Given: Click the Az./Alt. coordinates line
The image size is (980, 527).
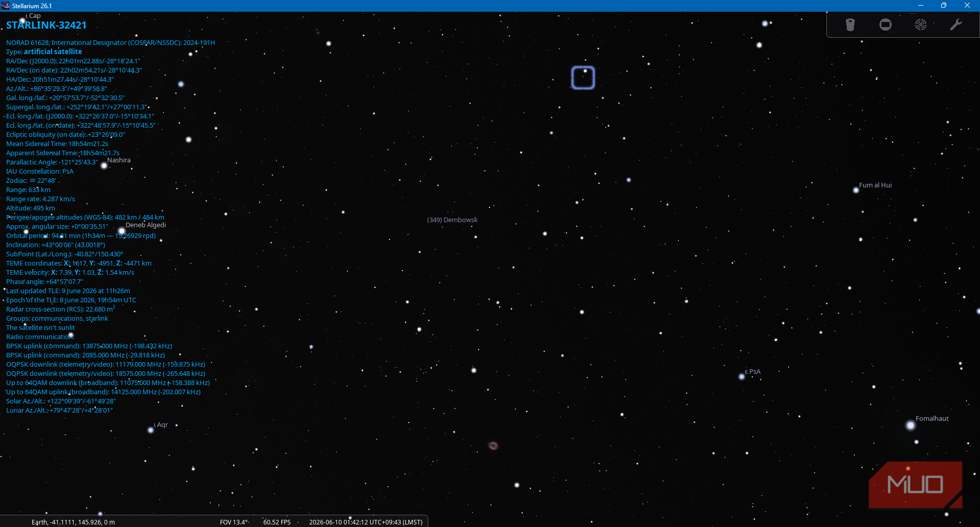Looking at the screenshot, I should 57,89.
